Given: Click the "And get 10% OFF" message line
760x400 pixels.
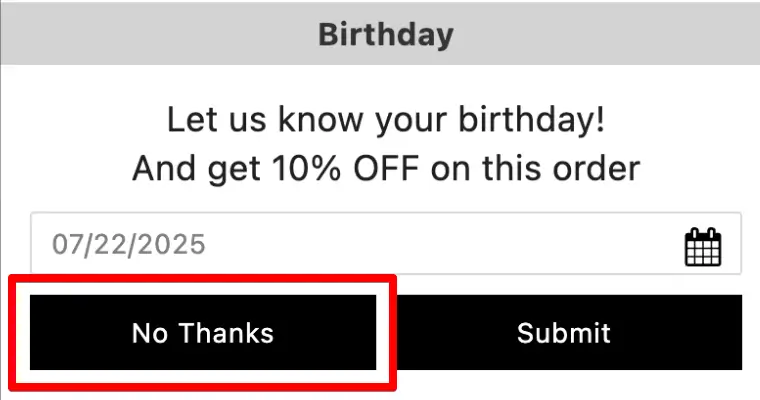Looking at the screenshot, I should point(386,169).
